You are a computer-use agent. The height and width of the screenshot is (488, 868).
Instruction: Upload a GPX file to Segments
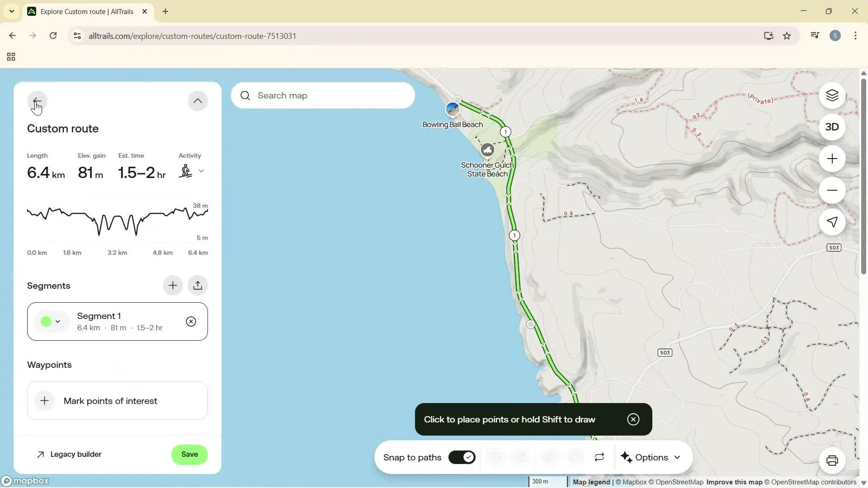click(198, 285)
